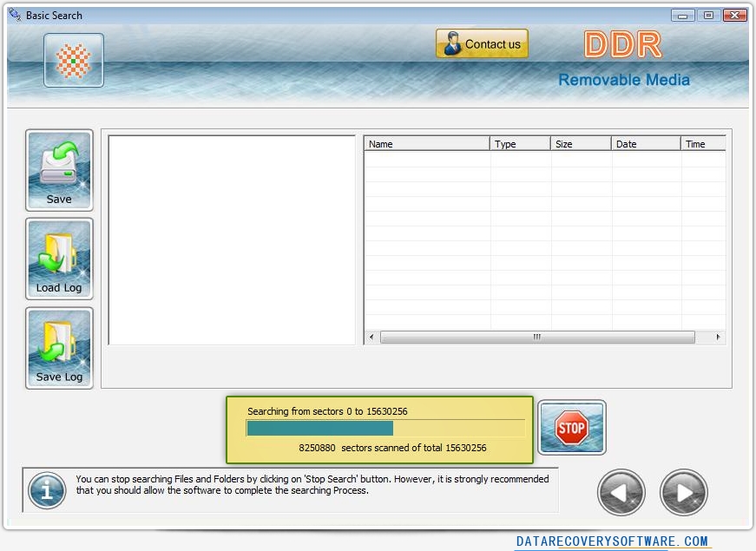
Task: Click the sector scanning progress bar
Action: click(x=385, y=428)
